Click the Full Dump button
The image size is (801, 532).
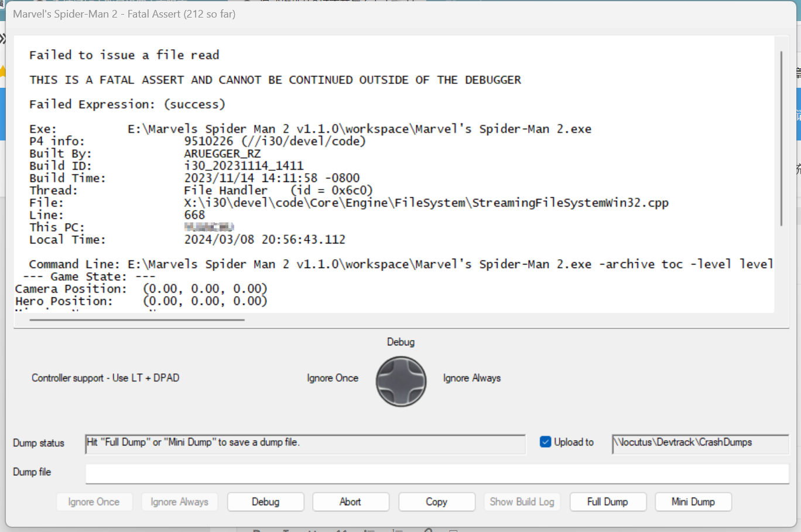(608, 502)
